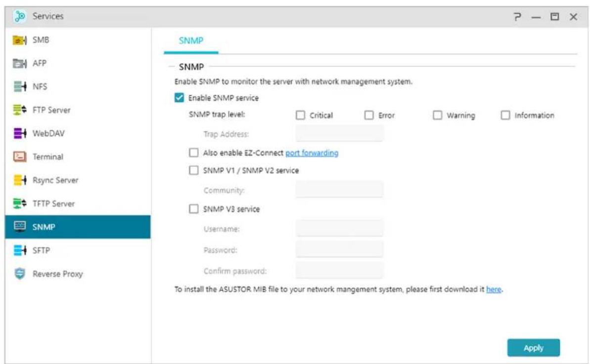Screen dimensions: 590x364
Task: Check the Warning trap level box
Action: [x=437, y=115]
